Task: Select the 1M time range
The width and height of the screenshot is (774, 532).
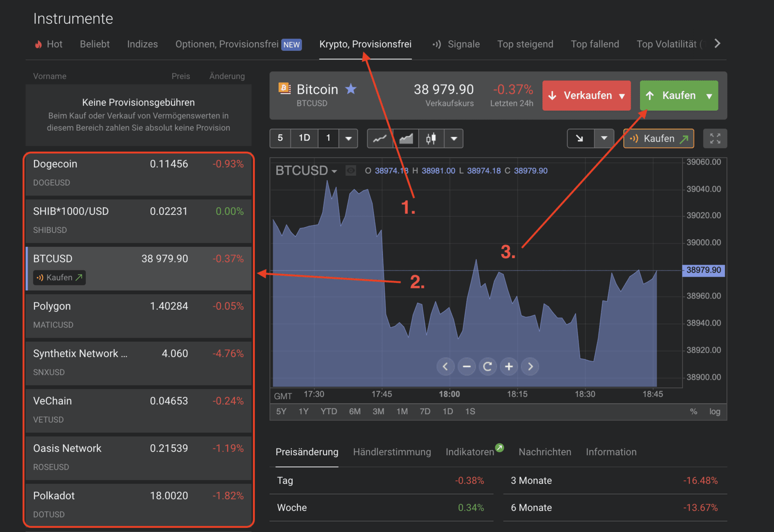Action: pos(402,412)
